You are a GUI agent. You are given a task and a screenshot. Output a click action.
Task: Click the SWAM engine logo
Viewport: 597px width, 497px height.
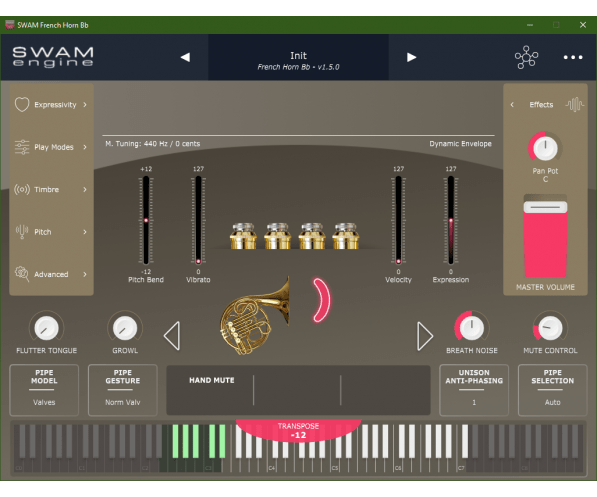coord(53,57)
